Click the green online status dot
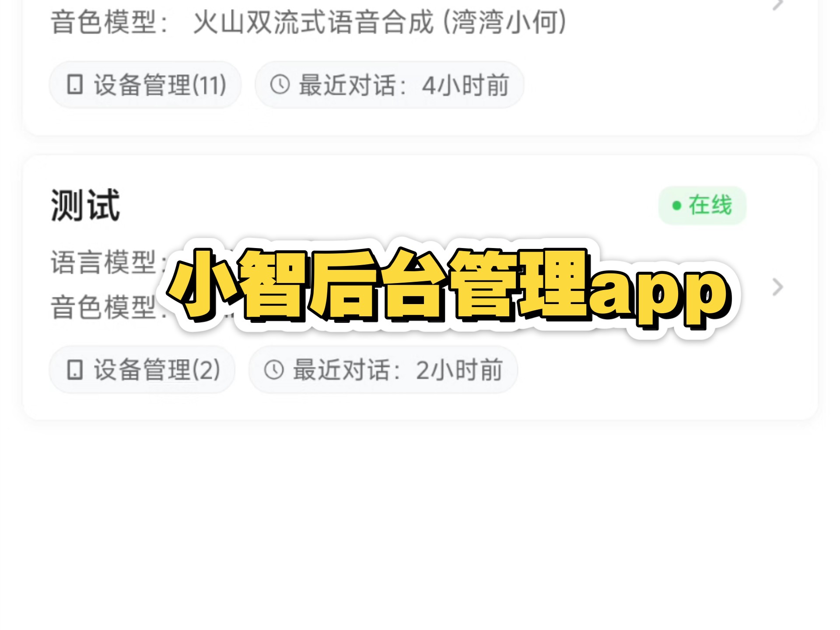 [x=676, y=206]
